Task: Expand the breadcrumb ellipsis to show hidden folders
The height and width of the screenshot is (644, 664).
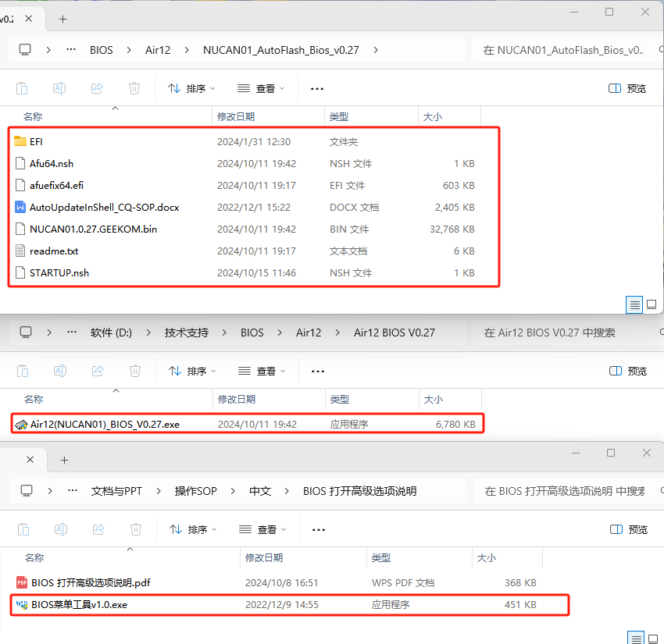Action: (x=70, y=49)
